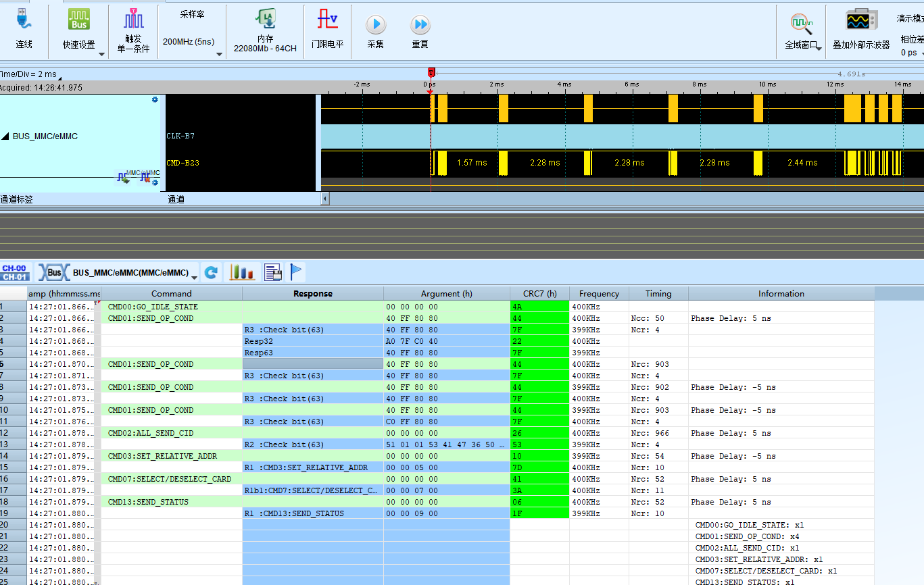Screen dimensions: 924x585
Task: Click the 1.57 ms interval label on CMD waveform
Action: (472, 163)
